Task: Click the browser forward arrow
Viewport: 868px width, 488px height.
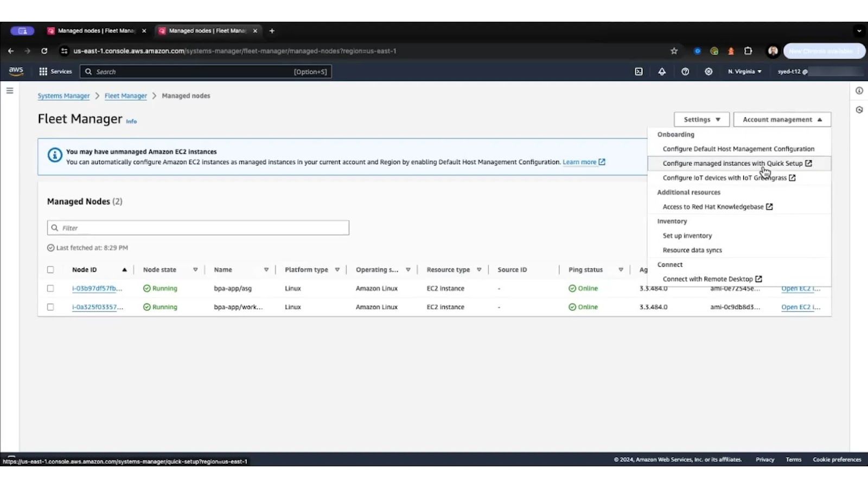Action: point(27,51)
